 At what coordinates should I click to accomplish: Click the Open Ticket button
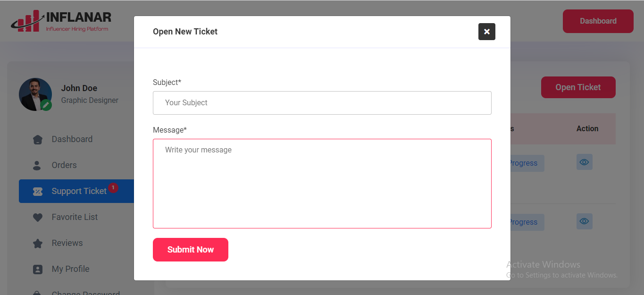pyautogui.click(x=578, y=87)
